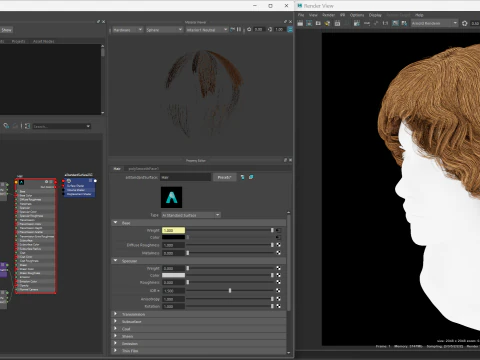Open the Display menu in Render View
Viewport: 480px width, 360px height.
[x=375, y=15]
